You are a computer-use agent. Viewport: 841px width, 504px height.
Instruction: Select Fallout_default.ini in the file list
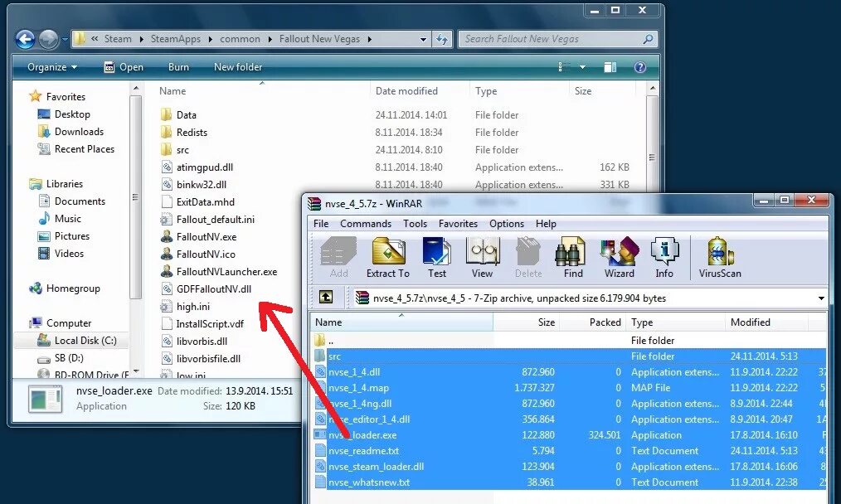[207, 220]
